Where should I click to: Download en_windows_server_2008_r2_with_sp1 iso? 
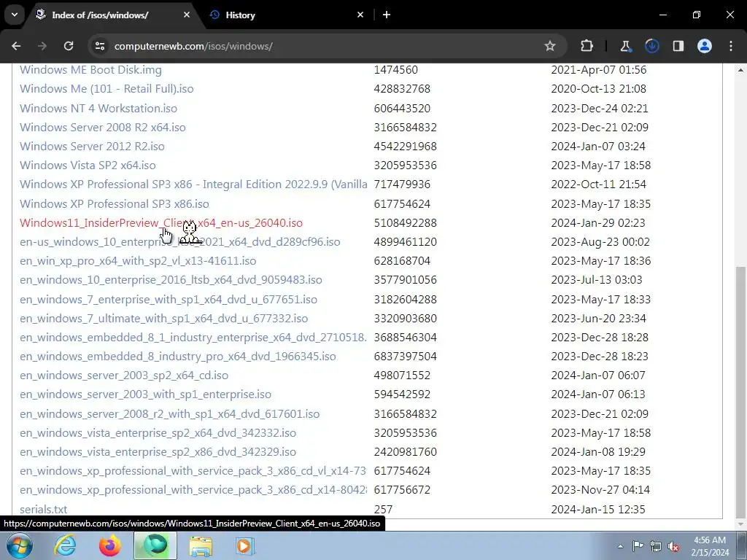(x=169, y=414)
